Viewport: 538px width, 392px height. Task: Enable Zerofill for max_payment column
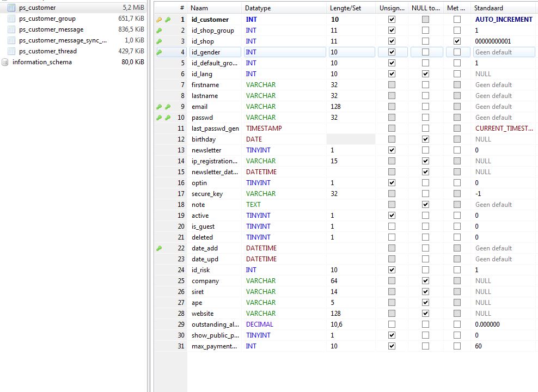(x=457, y=346)
